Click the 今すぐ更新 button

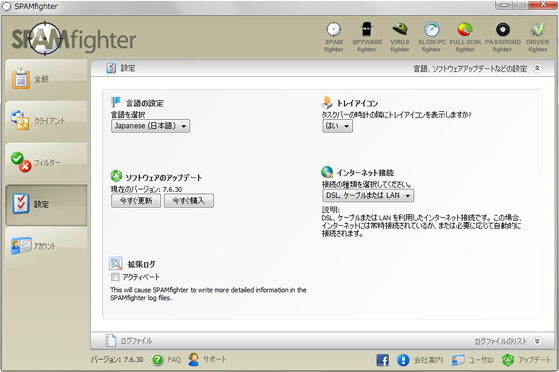[136, 201]
